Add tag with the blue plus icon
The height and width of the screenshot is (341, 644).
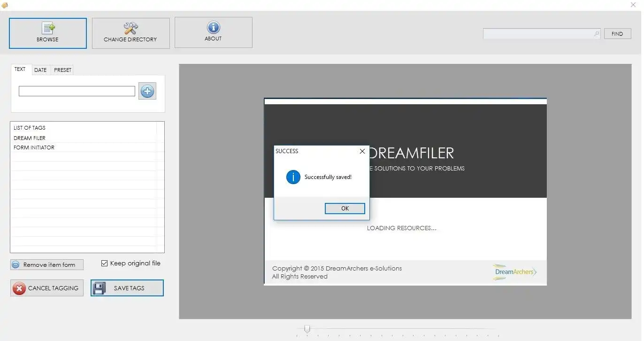coord(147,91)
